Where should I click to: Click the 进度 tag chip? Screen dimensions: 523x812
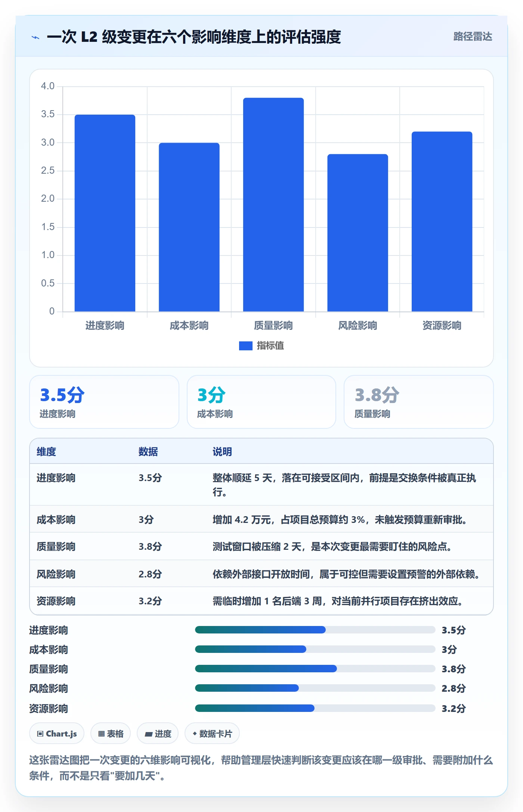coord(158,734)
